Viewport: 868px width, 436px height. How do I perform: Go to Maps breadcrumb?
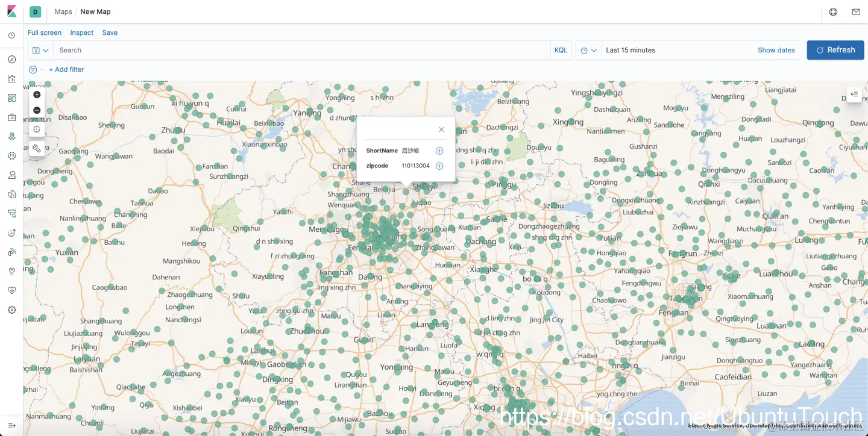pyautogui.click(x=63, y=11)
